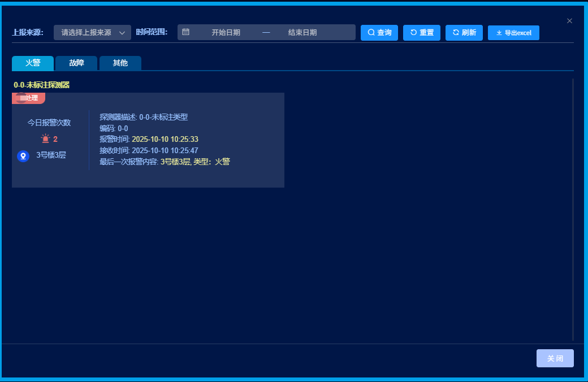588x382 pixels.
Task: Hit the 刷新 refresh button
Action: (x=464, y=33)
